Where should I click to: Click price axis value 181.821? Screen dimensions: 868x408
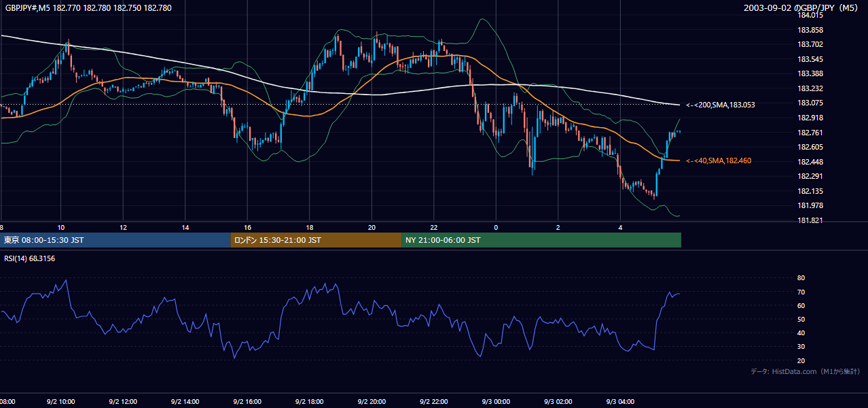click(x=810, y=220)
